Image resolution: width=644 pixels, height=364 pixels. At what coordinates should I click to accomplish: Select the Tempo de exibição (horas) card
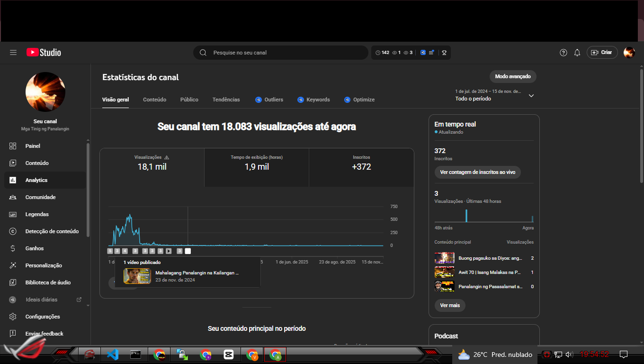pyautogui.click(x=257, y=163)
